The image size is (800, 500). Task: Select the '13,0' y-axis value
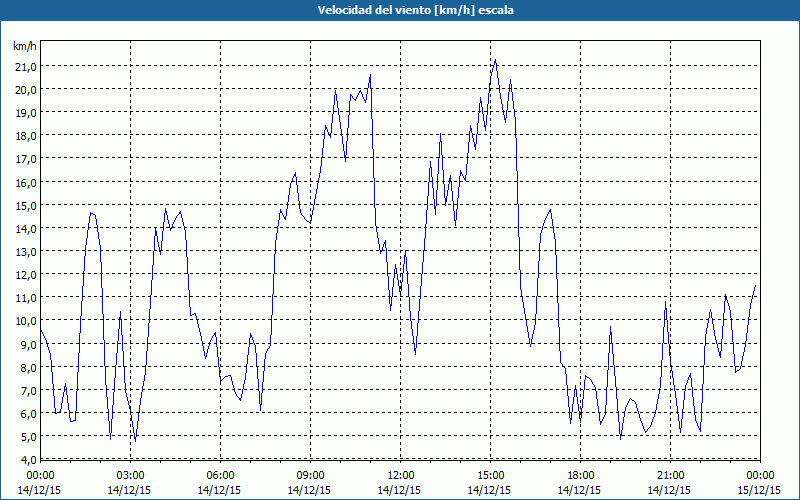(x=25, y=252)
